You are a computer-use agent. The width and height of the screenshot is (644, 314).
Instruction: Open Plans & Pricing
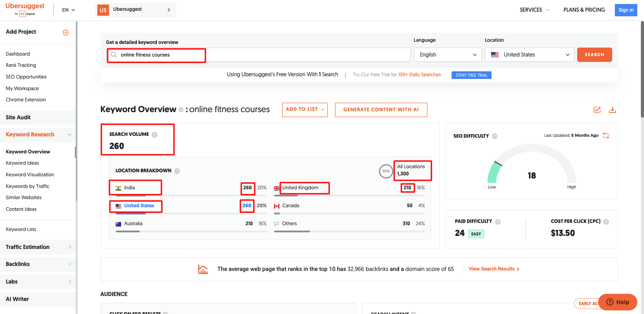coord(584,10)
